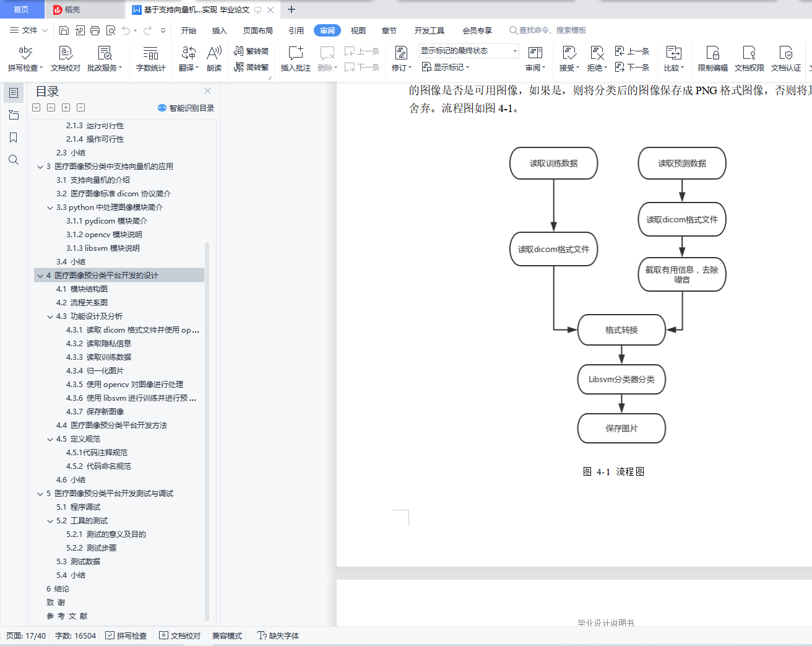Close the 目录 navigation pane

208,90
